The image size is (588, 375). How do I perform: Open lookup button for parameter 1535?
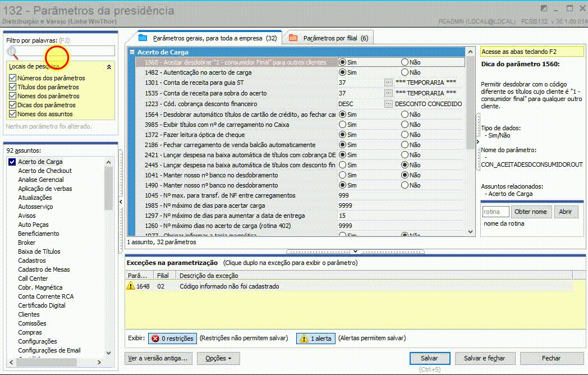point(388,93)
